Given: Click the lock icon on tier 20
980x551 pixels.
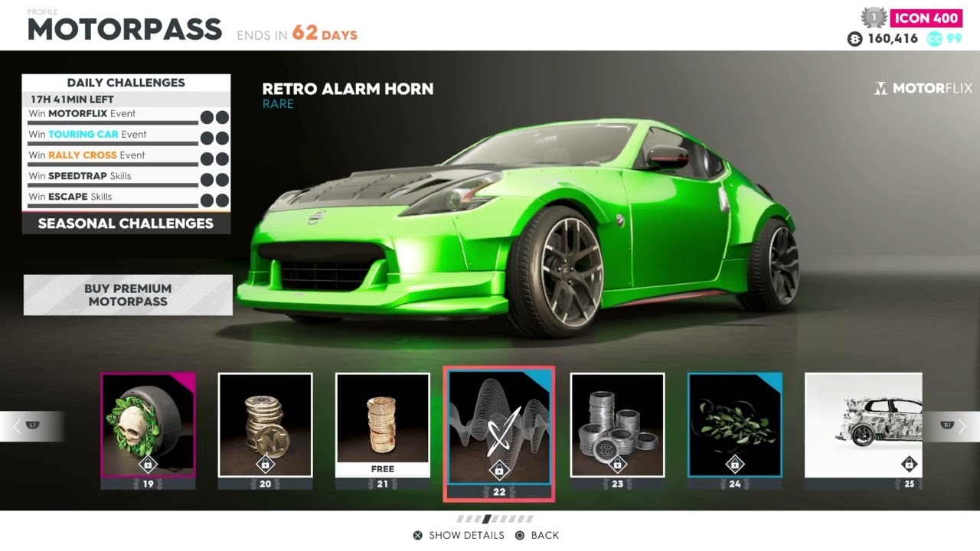Looking at the screenshot, I should (265, 464).
